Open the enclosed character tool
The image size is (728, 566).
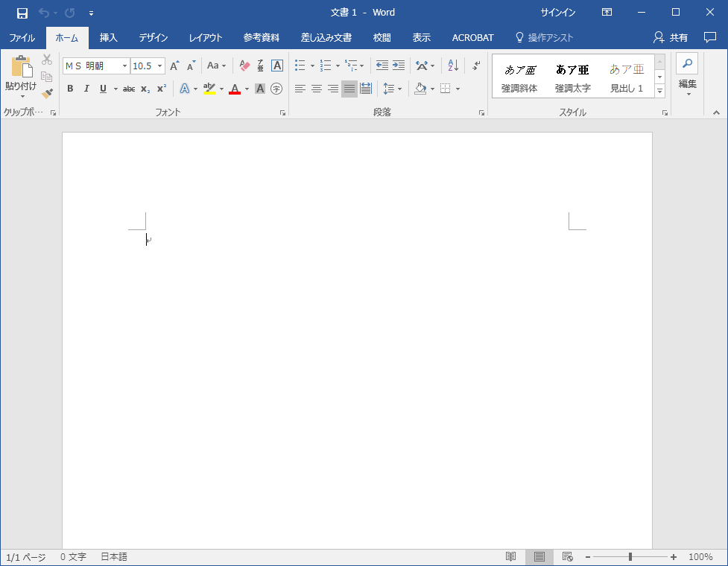click(x=276, y=89)
